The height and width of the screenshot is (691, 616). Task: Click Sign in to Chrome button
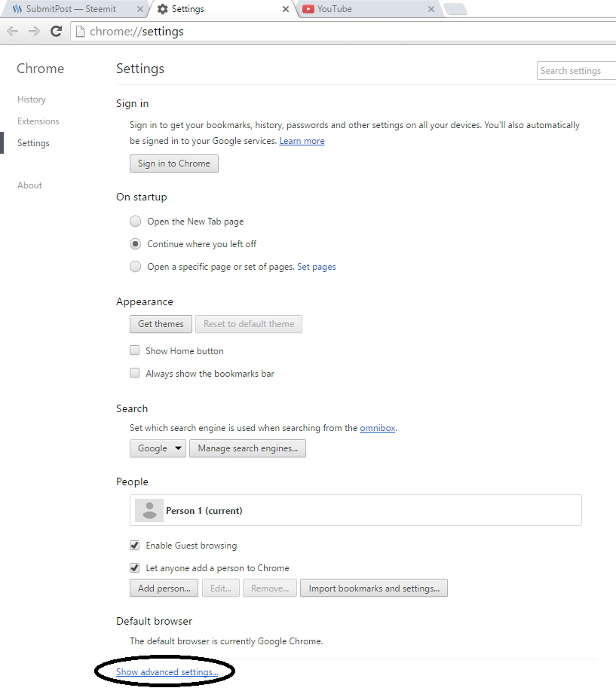(x=174, y=164)
